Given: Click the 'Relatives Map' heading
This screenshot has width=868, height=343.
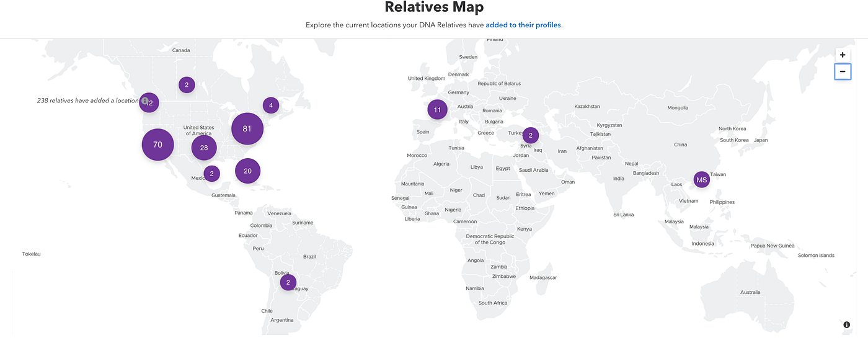Looking at the screenshot, I should click(x=434, y=7).
